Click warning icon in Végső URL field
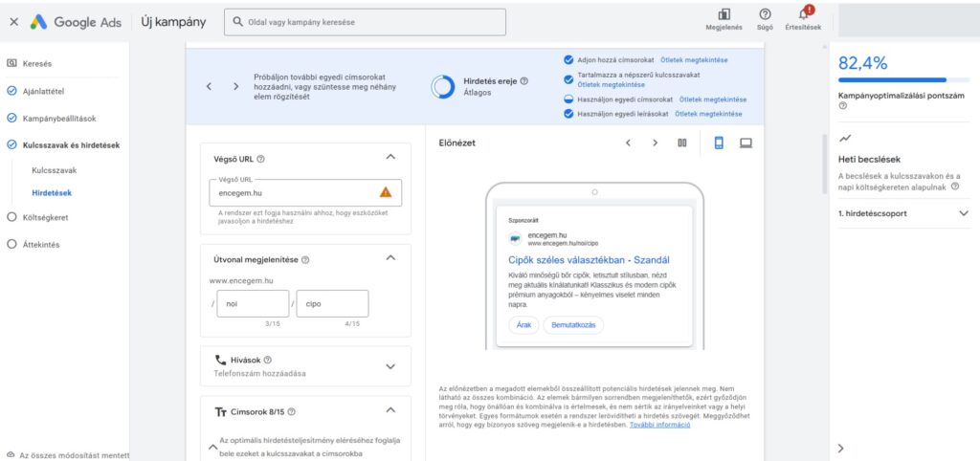The height and width of the screenshot is (461, 980). click(x=385, y=191)
